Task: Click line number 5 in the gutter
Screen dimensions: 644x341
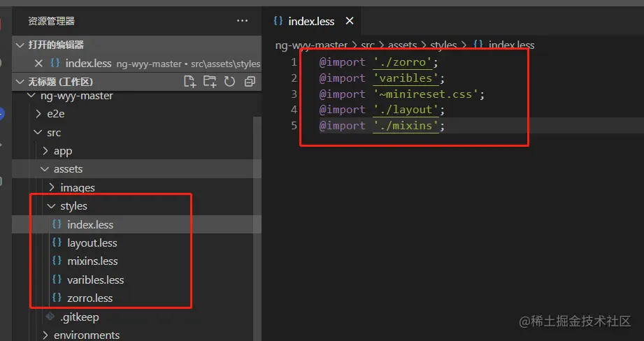Action: 294,126
